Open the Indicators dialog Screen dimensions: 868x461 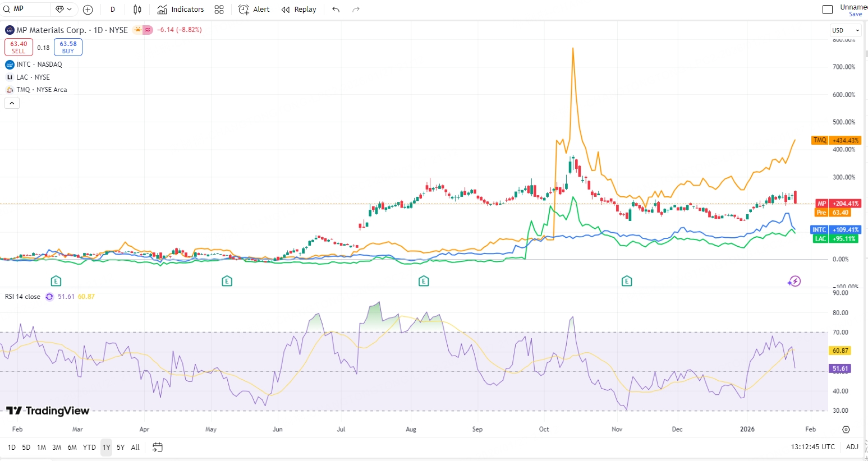[180, 10]
